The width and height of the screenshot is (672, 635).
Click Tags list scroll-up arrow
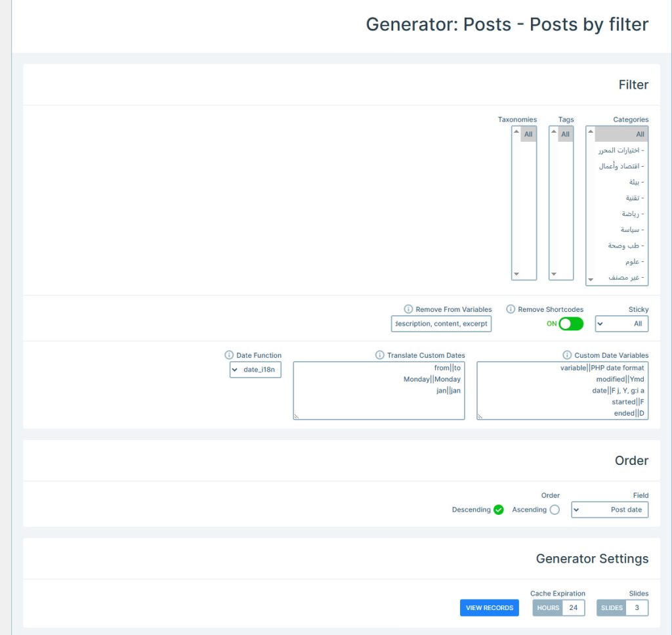pos(554,131)
